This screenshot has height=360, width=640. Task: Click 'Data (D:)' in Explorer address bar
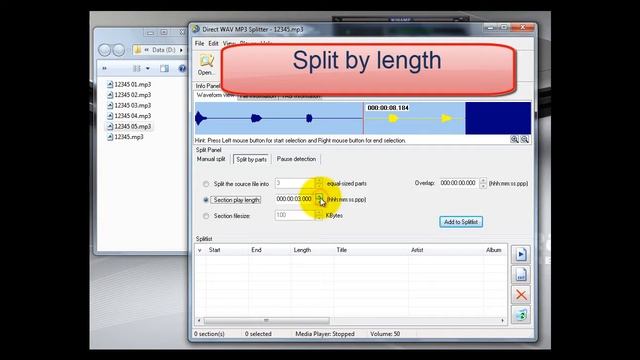click(164, 50)
